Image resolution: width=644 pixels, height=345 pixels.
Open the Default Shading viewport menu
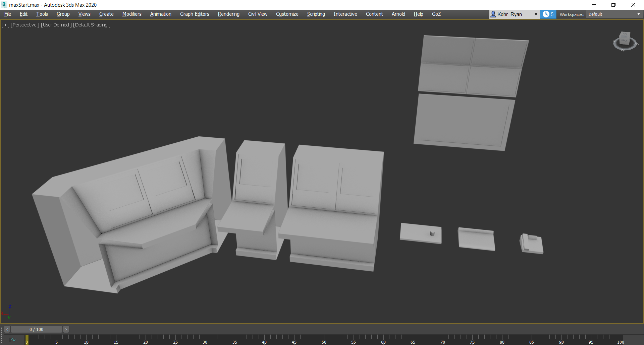[92, 25]
